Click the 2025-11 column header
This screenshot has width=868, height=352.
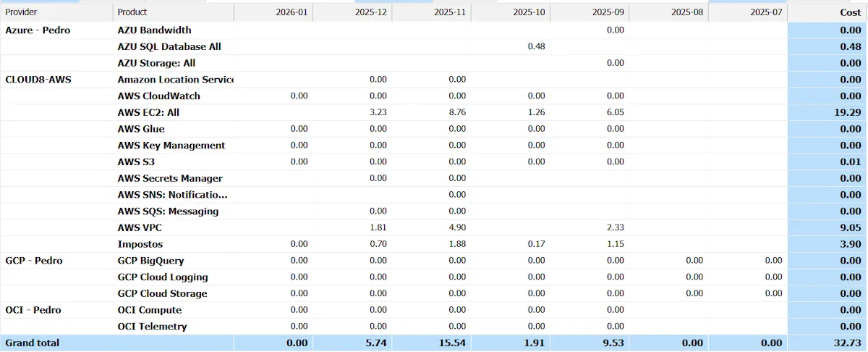coord(431,12)
